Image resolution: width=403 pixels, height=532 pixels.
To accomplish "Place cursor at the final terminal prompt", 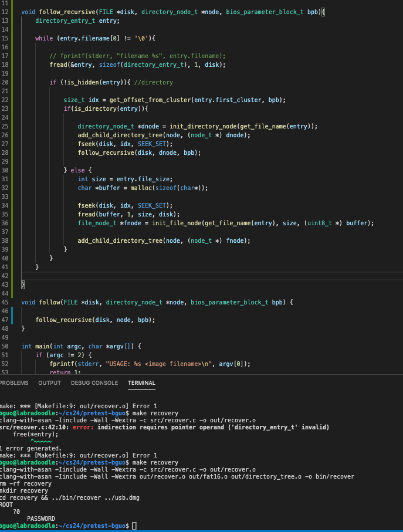I will [x=134, y=526].
